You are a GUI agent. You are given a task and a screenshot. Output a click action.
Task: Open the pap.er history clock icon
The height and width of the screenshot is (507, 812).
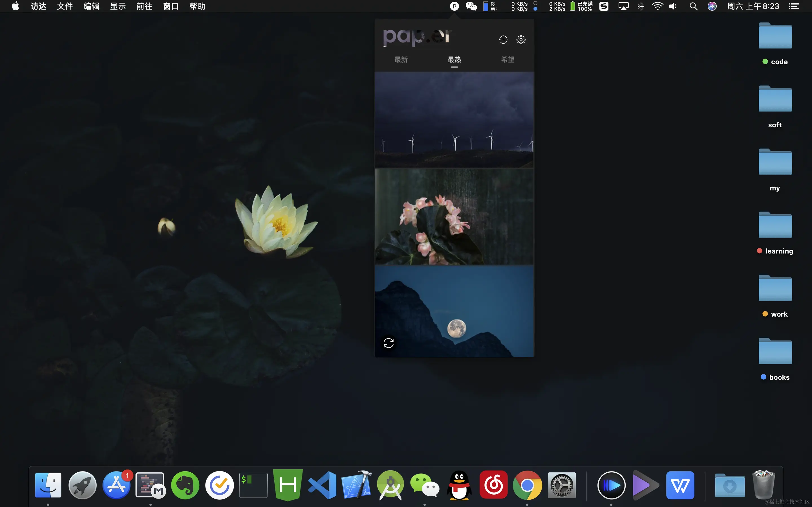point(503,39)
